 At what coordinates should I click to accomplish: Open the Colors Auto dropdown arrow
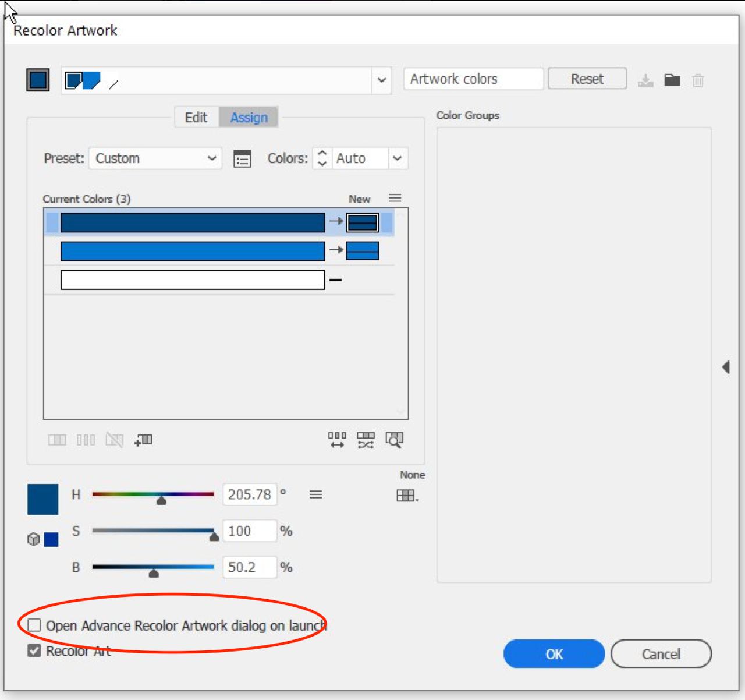point(398,158)
